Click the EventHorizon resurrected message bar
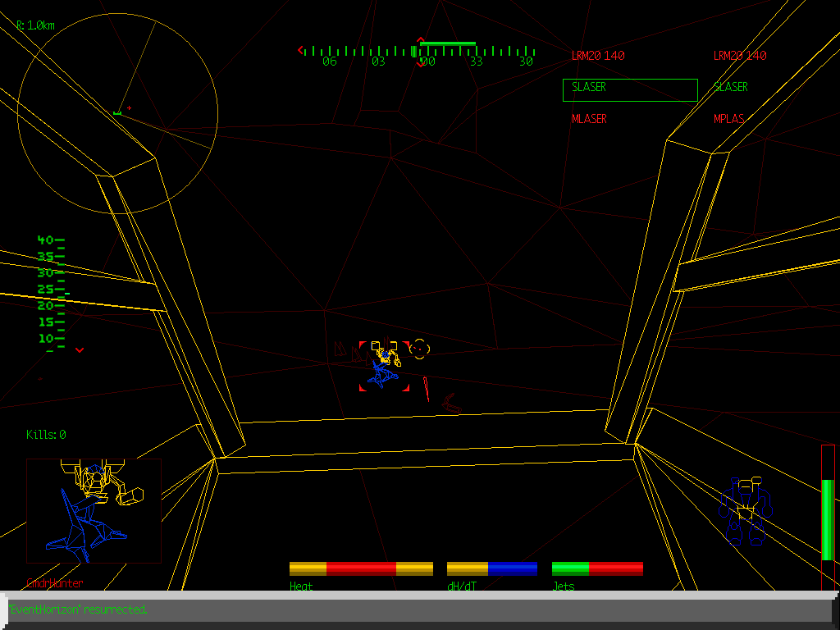Viewport: 840px width, 630px height. [420, 610]
